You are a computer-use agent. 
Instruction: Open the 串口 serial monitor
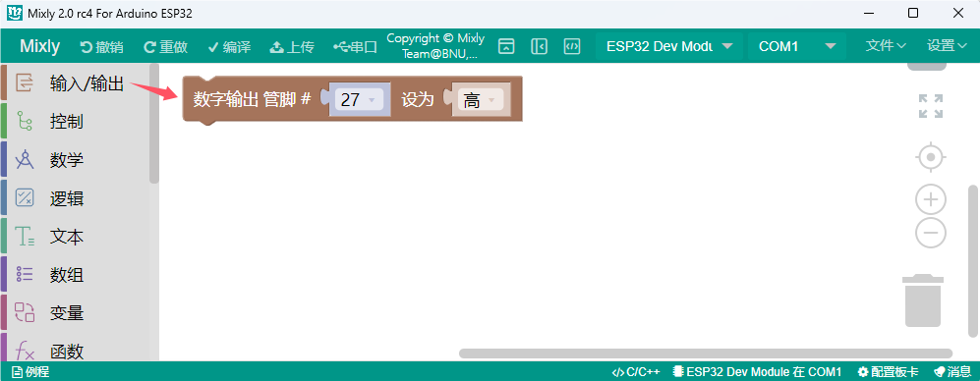(356, 47)
